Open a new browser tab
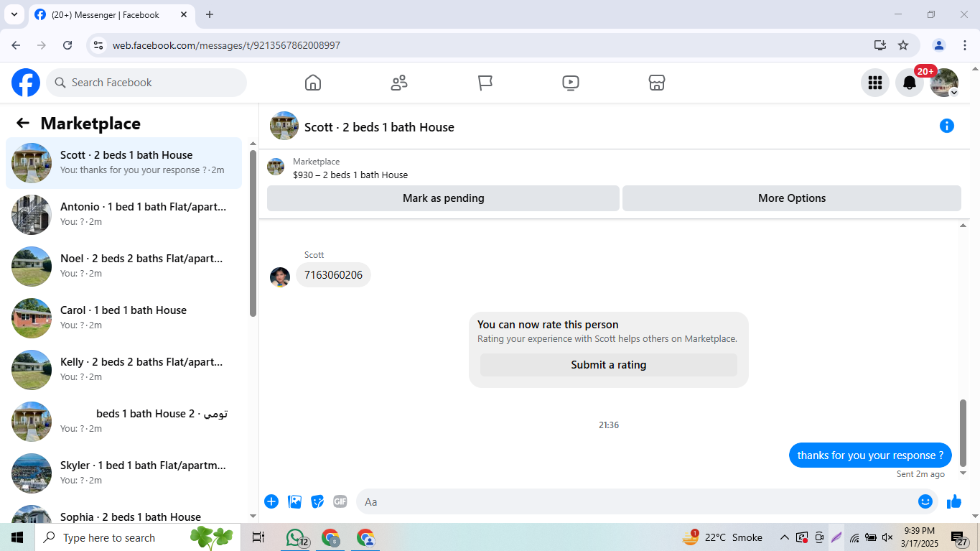 point(210,14)
